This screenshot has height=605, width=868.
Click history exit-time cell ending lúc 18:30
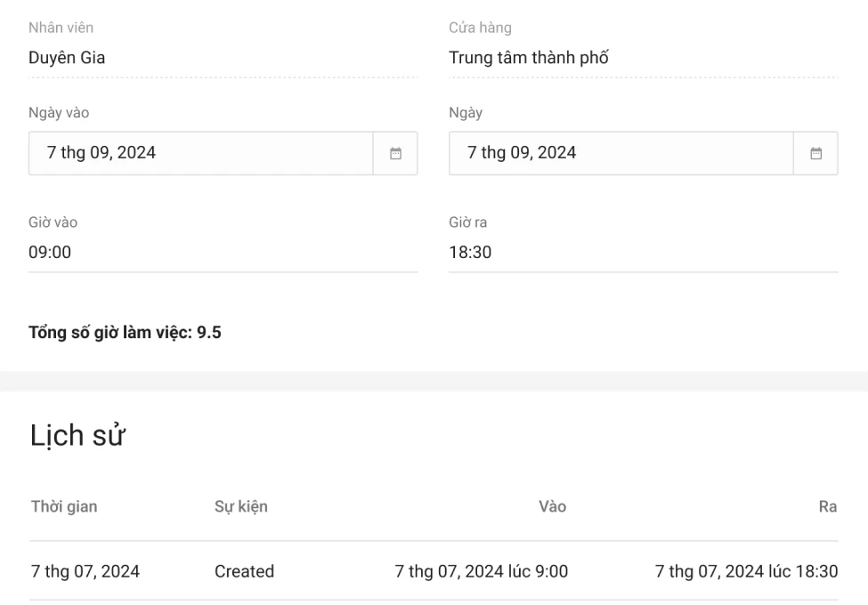[x=746, y=571]
